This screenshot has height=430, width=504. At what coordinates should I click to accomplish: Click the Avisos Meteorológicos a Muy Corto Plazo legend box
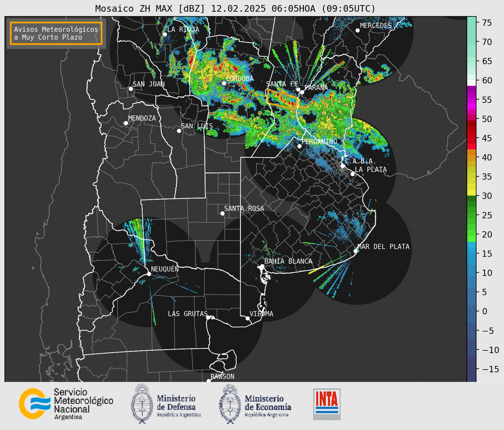(56, 33)
